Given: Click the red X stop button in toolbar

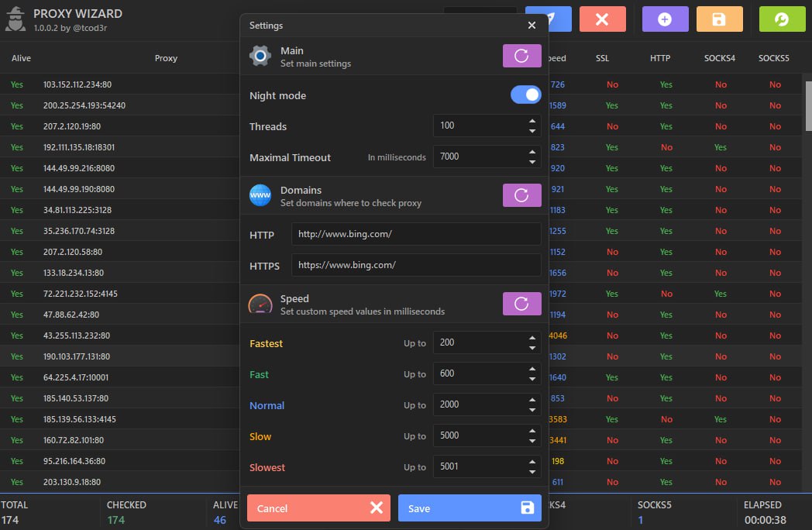Looking at the screenshot, I should click(x=602, y=19).
